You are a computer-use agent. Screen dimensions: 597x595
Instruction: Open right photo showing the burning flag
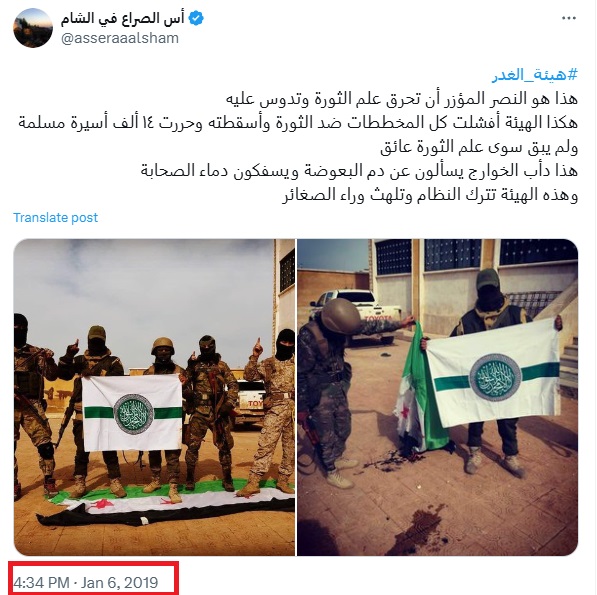click(x=437, y=397)
